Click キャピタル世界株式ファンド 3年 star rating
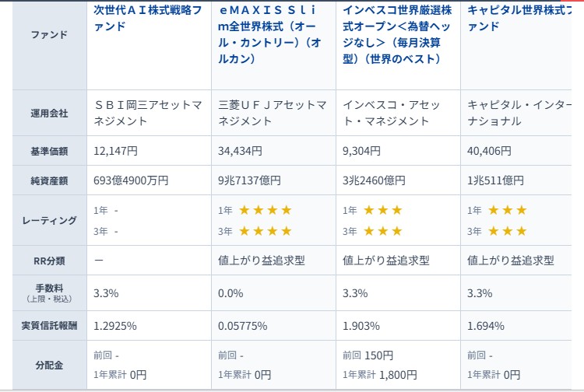The image size is (584, 392). (x=507, y=231)
